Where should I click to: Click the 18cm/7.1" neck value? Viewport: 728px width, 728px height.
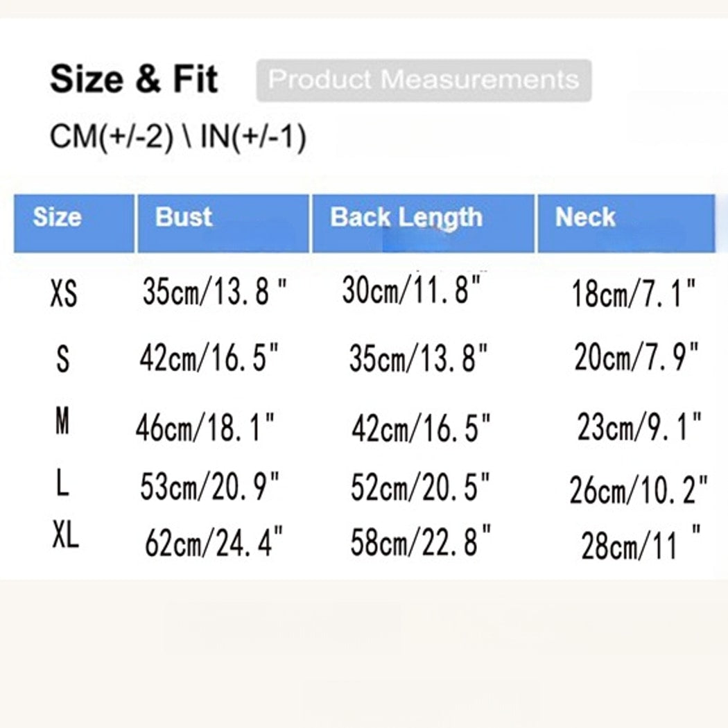point(634,293)
